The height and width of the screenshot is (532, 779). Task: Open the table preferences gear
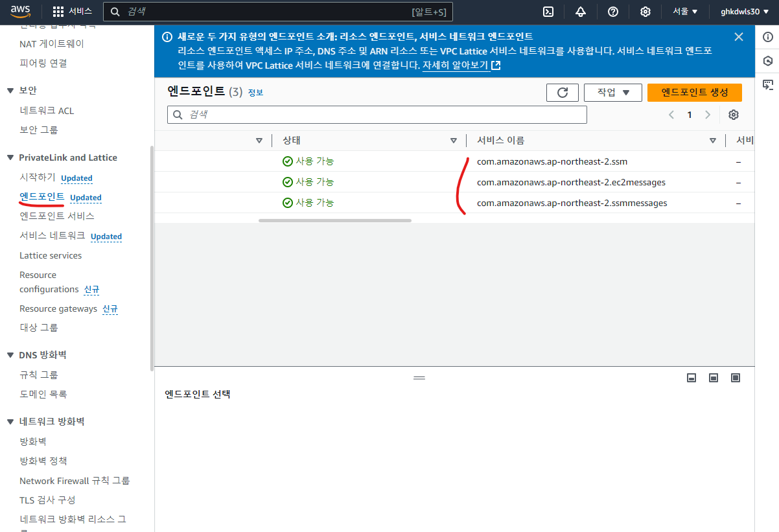pos(734,115)
